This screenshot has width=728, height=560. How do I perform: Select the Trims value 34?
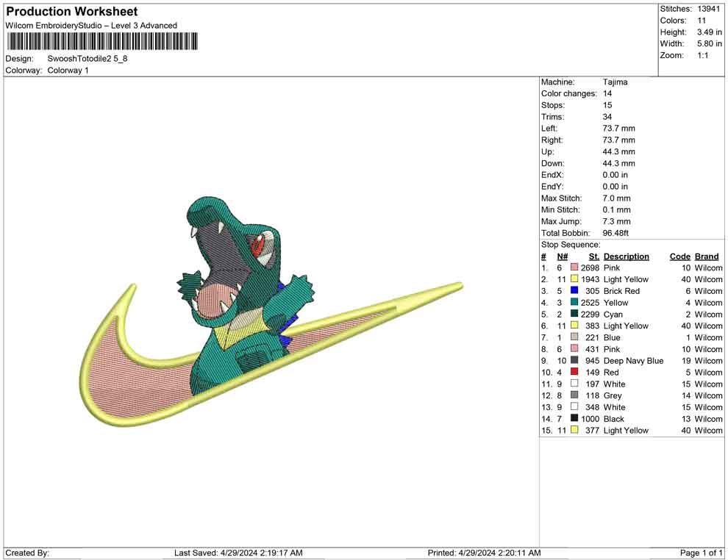[x=607, y=116]
